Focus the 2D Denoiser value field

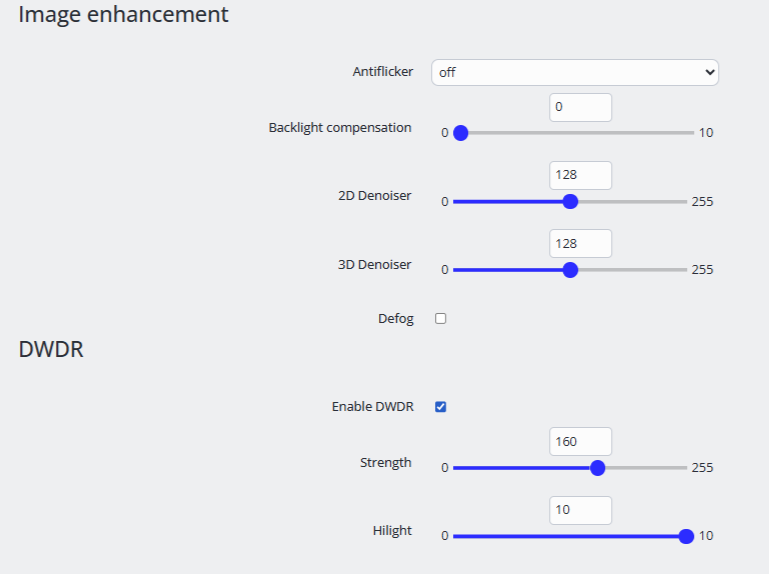point(580,175)
